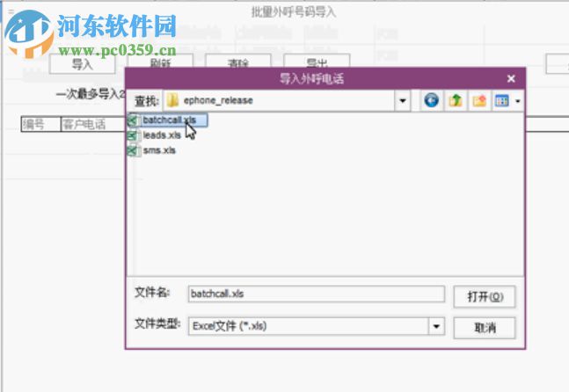Click the 客户电话 column header
Screen dimensions: 569x392
click(x=93, y=125)
